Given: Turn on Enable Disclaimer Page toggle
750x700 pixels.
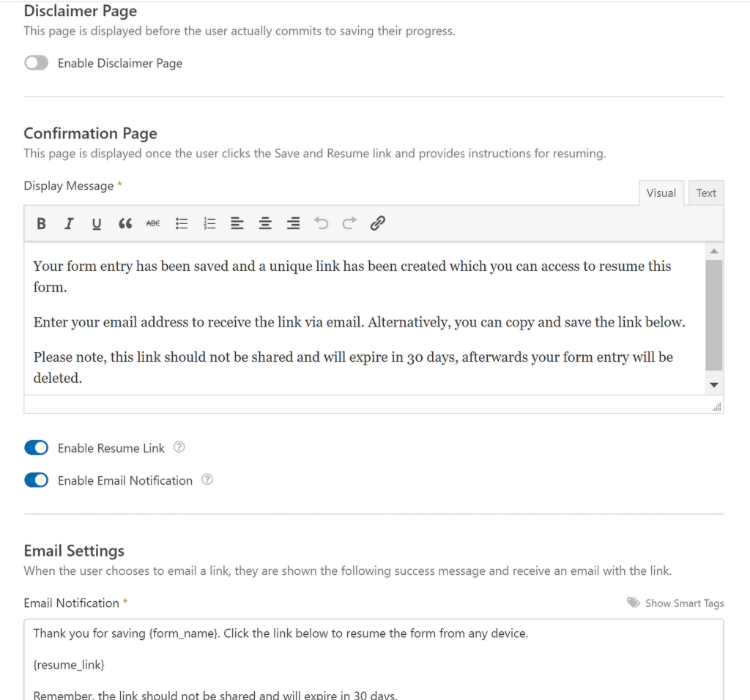Looking at the screenshot, I should pos(37,63).
